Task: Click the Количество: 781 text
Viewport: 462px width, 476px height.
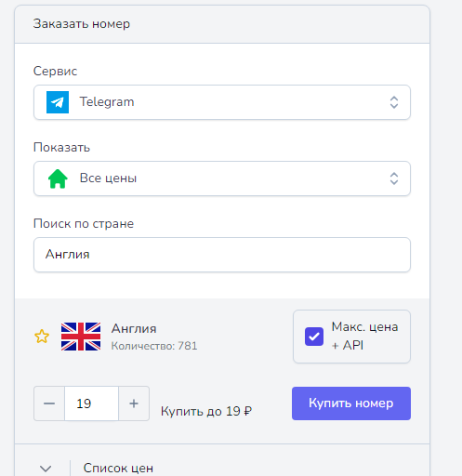Action: (154, 346)
